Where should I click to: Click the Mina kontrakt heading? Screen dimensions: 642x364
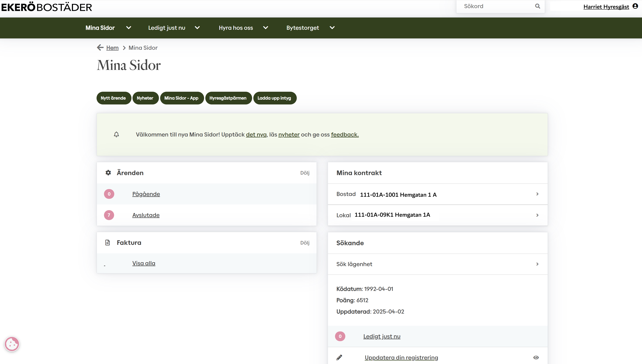click(359, 173)
